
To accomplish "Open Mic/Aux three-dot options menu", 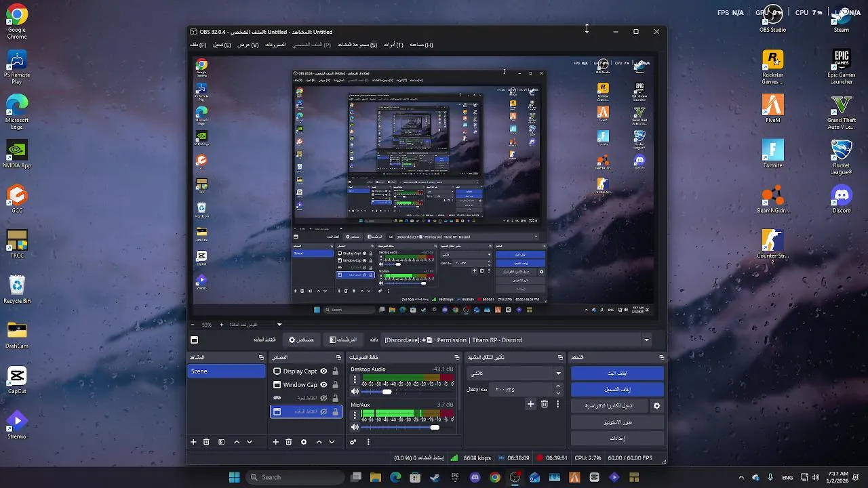I will [x=355, y=415].
